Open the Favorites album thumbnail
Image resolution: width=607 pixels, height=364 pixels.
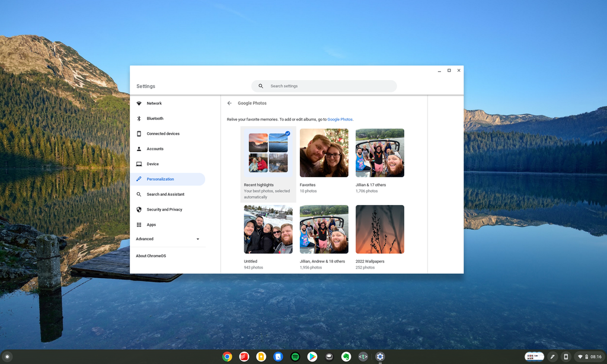point(324,153)
